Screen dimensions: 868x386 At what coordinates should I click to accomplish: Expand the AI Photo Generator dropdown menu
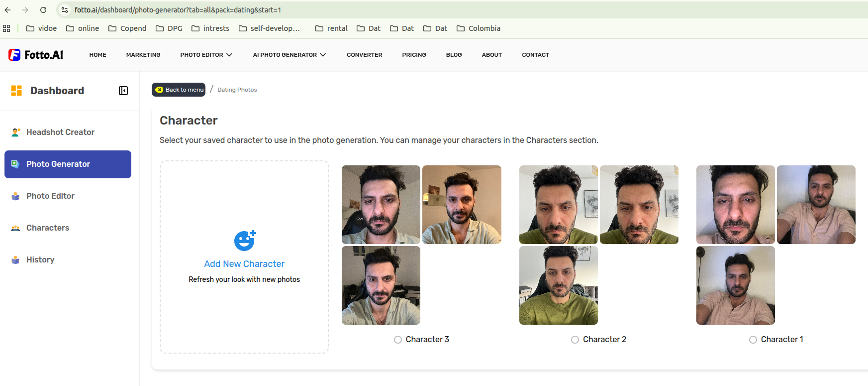289,55
